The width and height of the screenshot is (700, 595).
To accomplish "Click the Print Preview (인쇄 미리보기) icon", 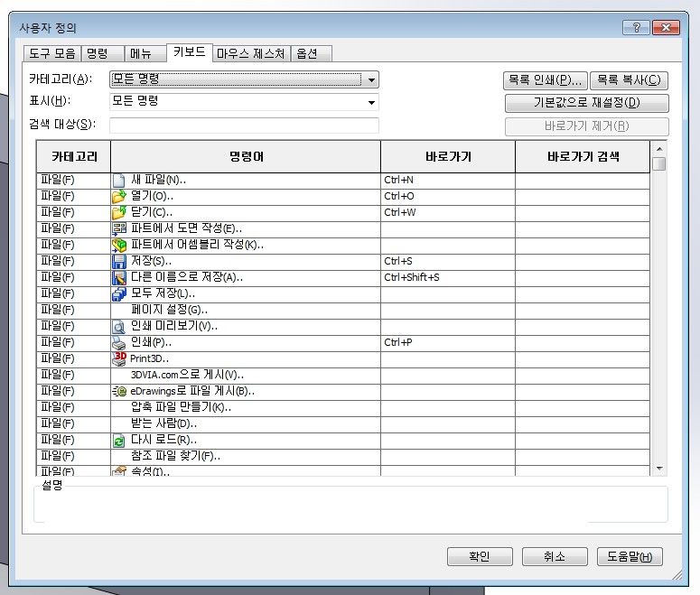I will 118,326.
